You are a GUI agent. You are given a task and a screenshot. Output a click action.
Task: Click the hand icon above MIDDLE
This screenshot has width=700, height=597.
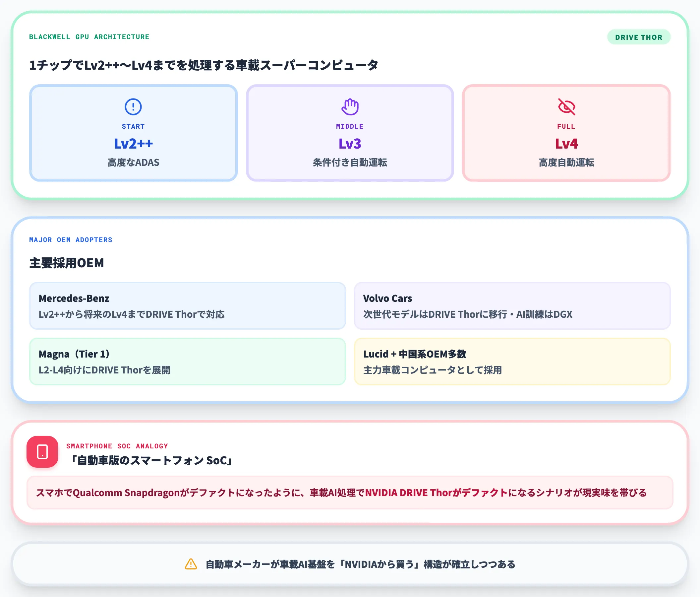tap(350, 107)
